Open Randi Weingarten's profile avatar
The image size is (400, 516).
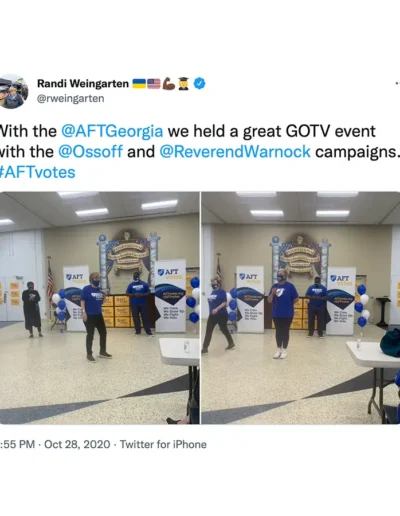pyautogui.click(x=13, y=92)
